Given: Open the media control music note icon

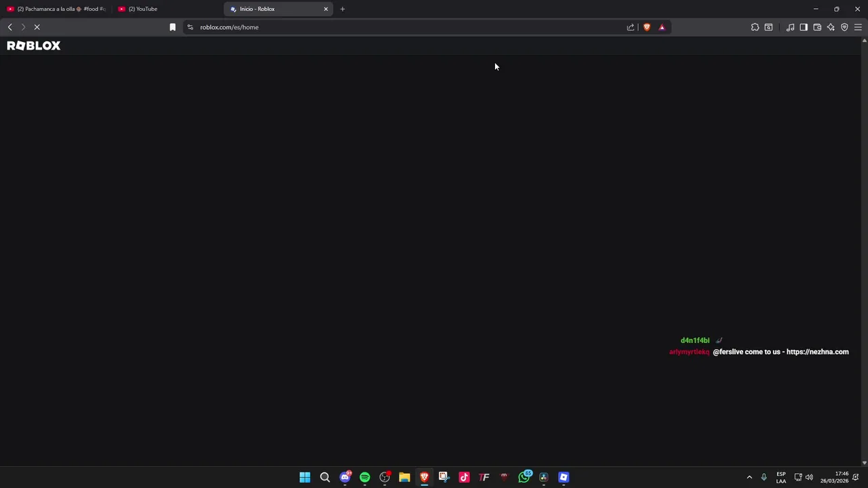Looking at the screenshot, I should coord(790,27).
